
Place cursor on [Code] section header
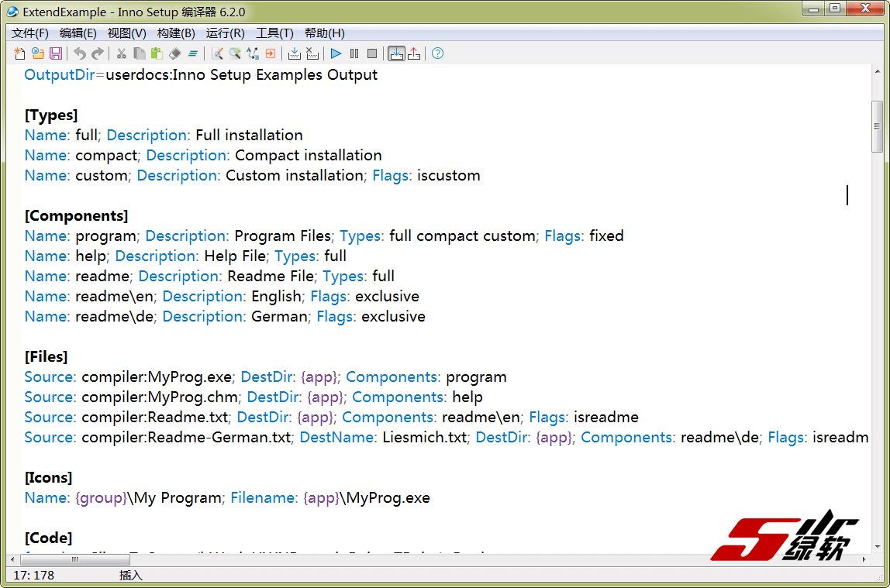coord(48,538)
